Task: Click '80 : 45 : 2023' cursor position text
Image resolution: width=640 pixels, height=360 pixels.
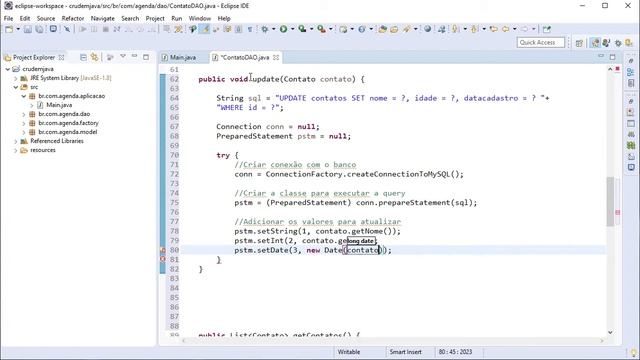Action: (455, 352)
